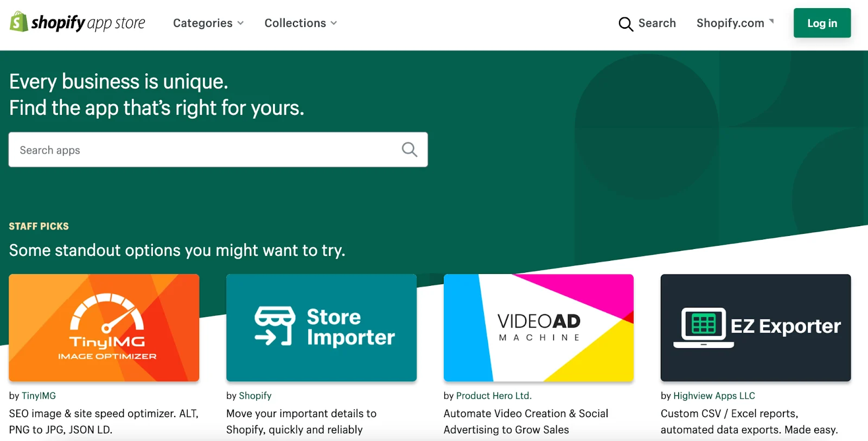Click 'Every business is unique.' headline
Screen dimensions: 868x441
click(x=119, y=82)
